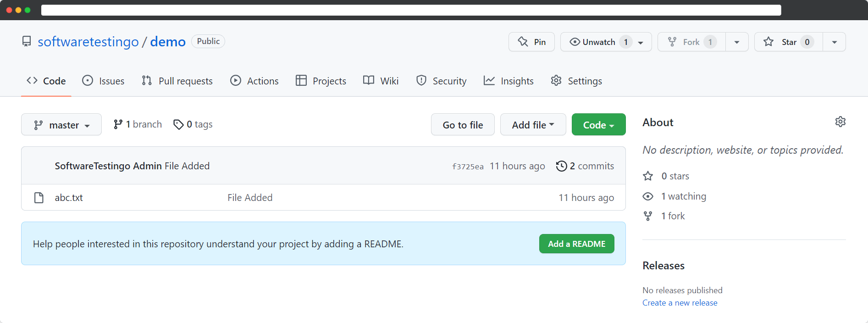View the 1 watching link

coord(674,196)
